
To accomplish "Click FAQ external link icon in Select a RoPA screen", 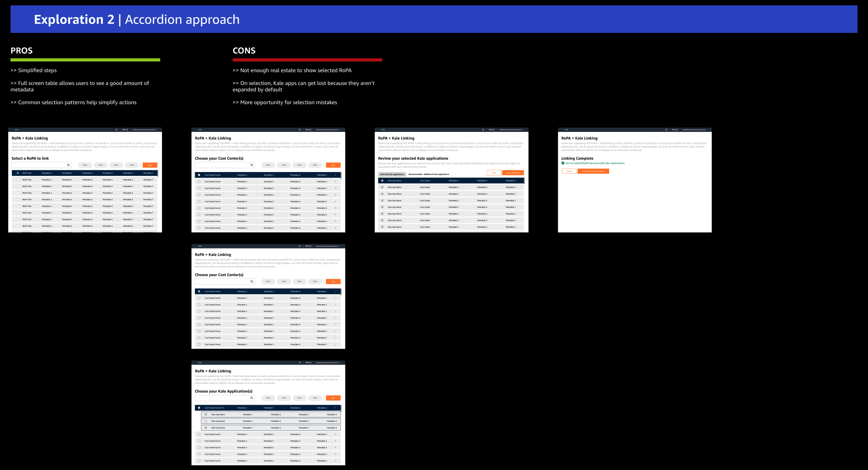I will point(127,130).
